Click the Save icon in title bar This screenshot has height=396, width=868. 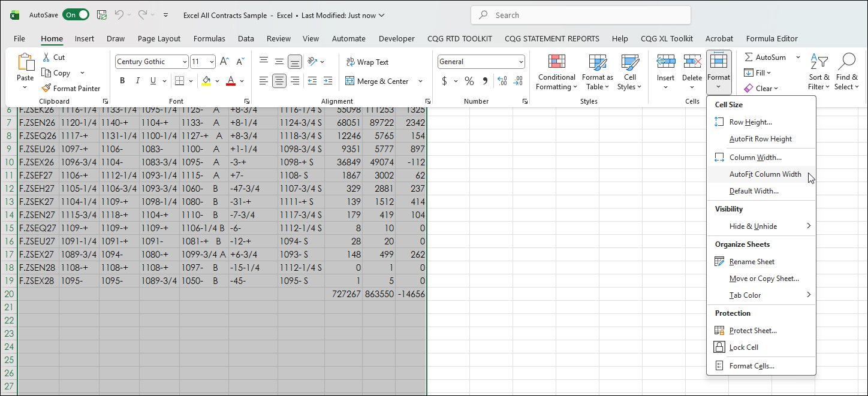(102, 15)
